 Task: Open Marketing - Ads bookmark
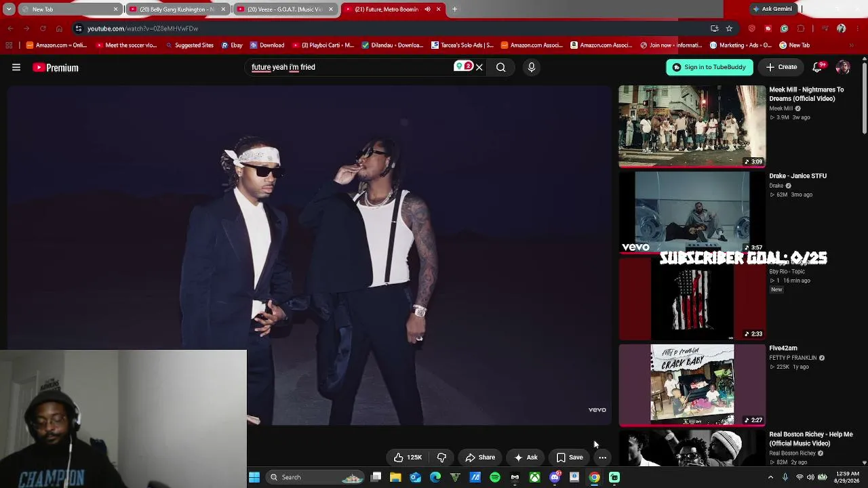point(741,45)
